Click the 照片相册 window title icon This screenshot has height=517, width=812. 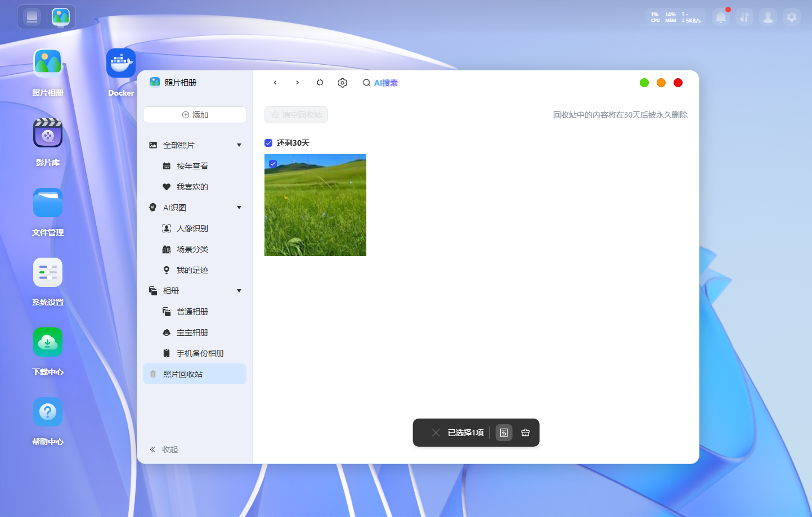tap(155, 82)
